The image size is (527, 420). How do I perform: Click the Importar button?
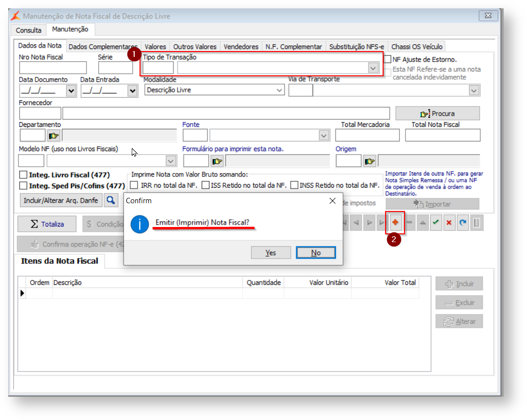pyautogui.click(x=433, y=204)
